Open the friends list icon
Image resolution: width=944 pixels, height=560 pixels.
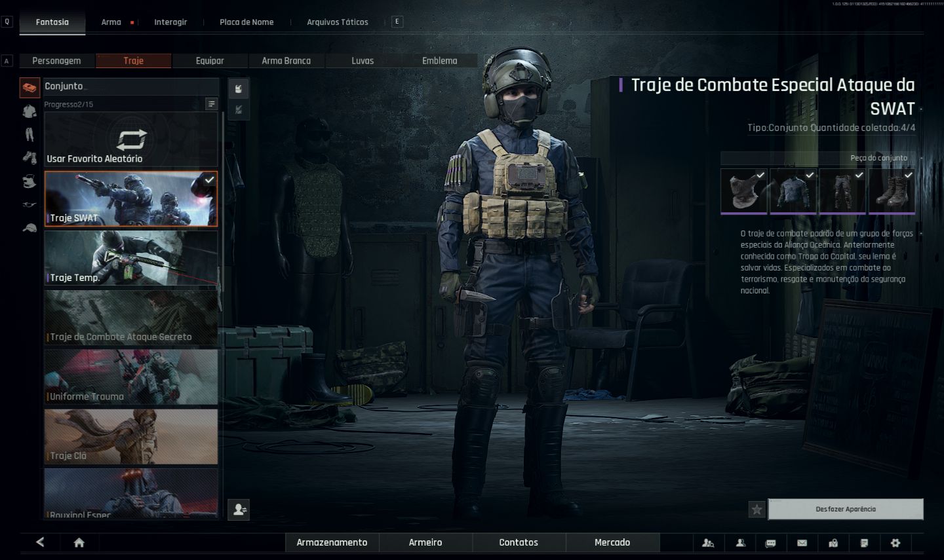pyautogui.click(x=740, y=543)
